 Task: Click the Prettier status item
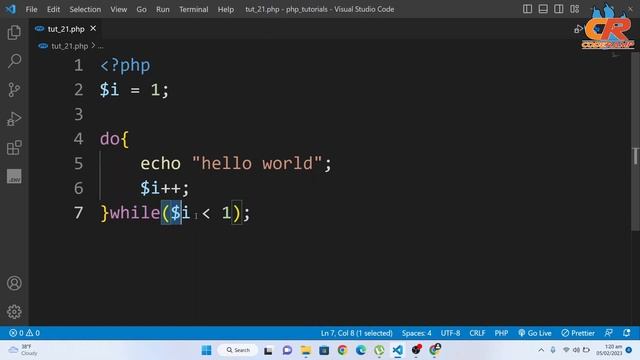pyautogui.click(x=578, y=333)
